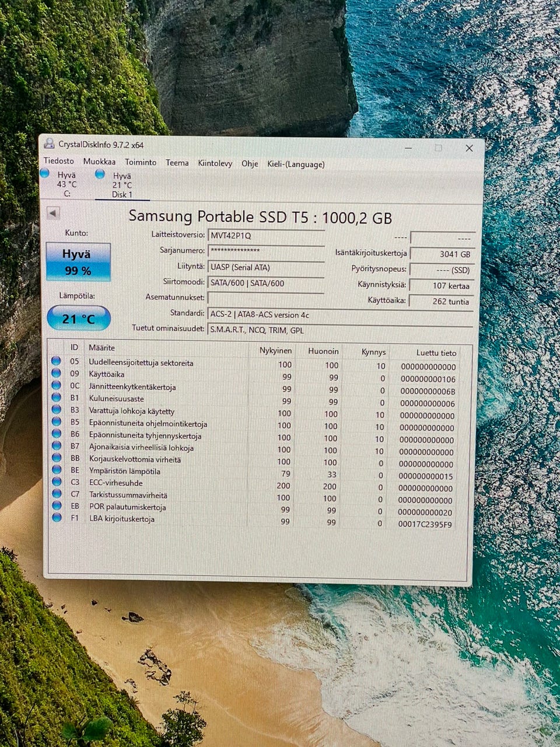Click the Luettu tieto column header
This screenshot has width=560, height=747.
pyautogui.click(x=436, y=352)
